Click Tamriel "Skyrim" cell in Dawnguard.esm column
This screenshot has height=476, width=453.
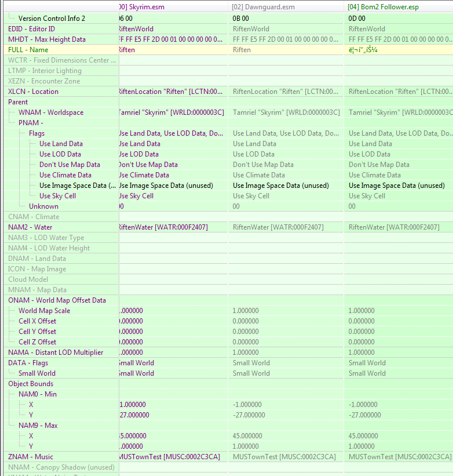coord(286,112)
